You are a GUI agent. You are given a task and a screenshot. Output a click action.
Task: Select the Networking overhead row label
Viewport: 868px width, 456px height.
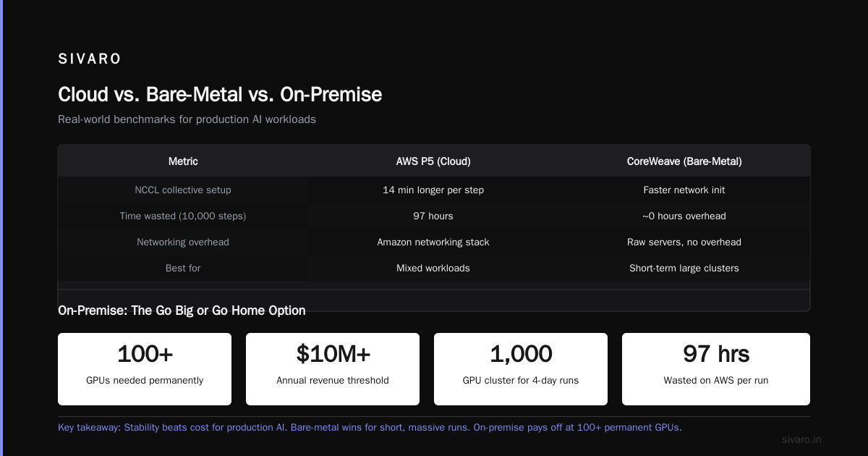(x=183, y=242)
